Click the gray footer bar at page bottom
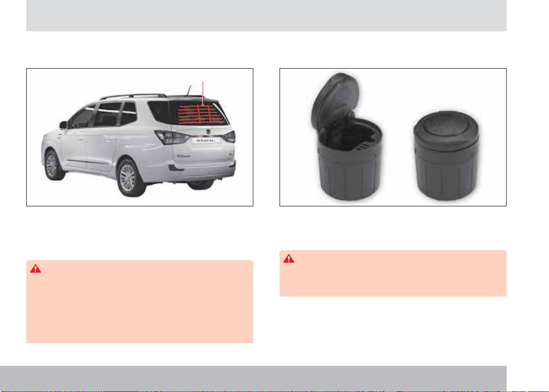 (x=253, y=378)
